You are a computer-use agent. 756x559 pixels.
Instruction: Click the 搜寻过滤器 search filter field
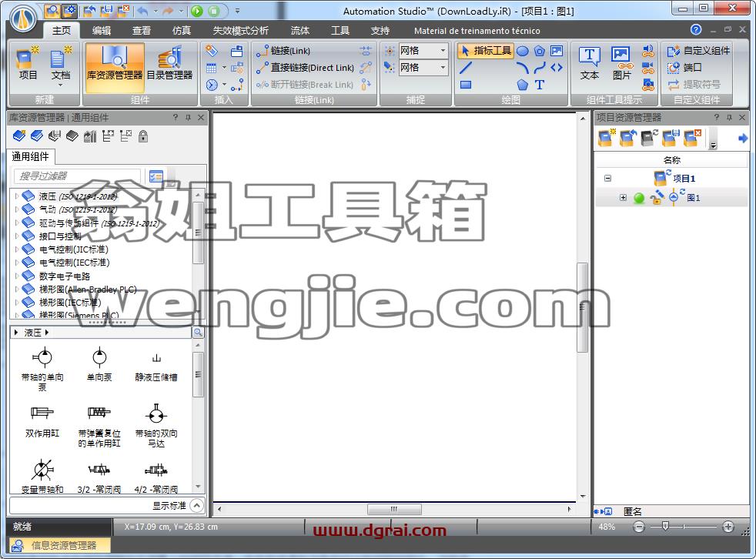tap(77, 176)
